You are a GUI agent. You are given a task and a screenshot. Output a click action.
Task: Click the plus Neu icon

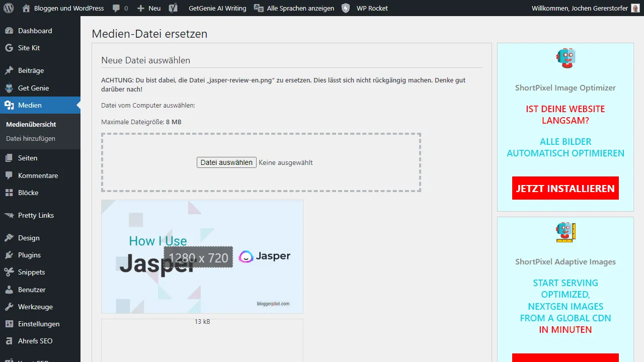click(141, 9)
